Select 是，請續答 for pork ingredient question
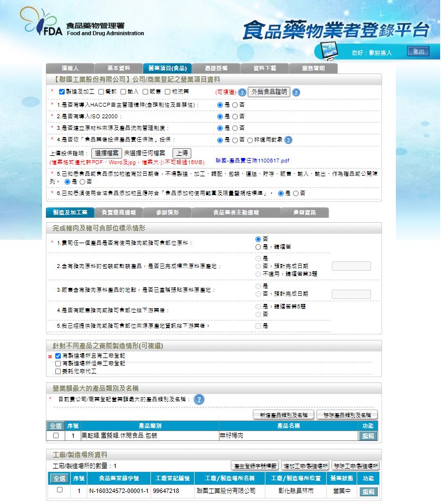Screen dimensions: 444x504 coord(258,246)
